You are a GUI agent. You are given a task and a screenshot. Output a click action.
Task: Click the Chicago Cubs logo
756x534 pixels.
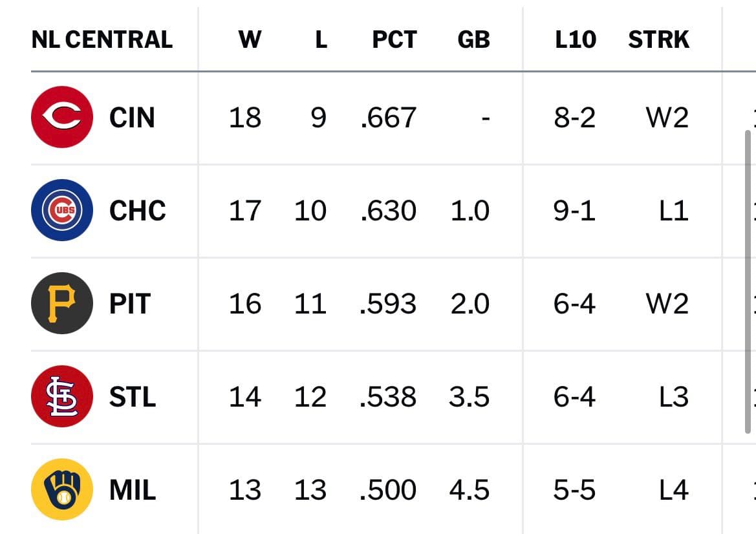[62, 210]
